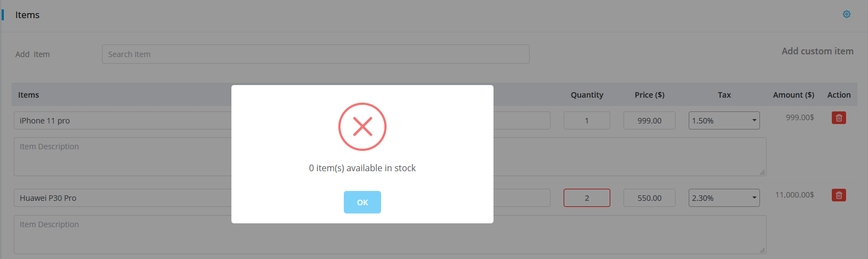Click second Item Description text area

[390, 234]
